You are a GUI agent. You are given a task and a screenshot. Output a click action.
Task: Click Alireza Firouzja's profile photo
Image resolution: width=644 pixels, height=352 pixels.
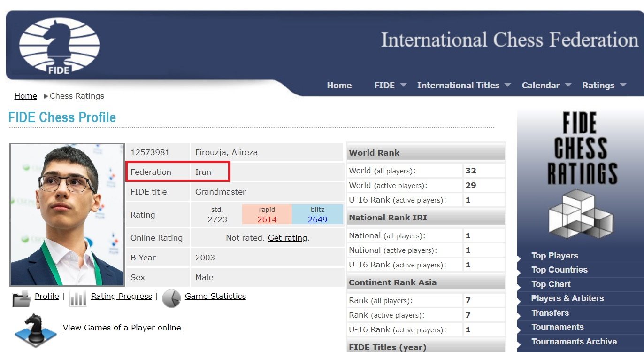pyautogui.click(x=67, y=215)
